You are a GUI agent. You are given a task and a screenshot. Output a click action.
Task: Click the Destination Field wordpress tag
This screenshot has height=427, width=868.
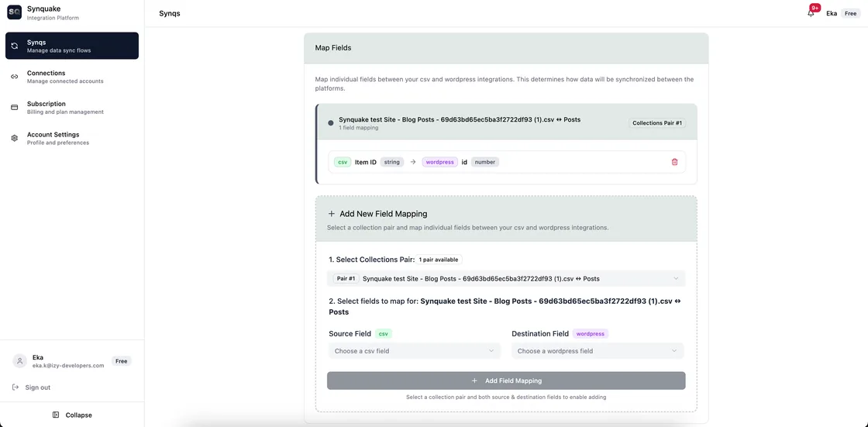591,334
